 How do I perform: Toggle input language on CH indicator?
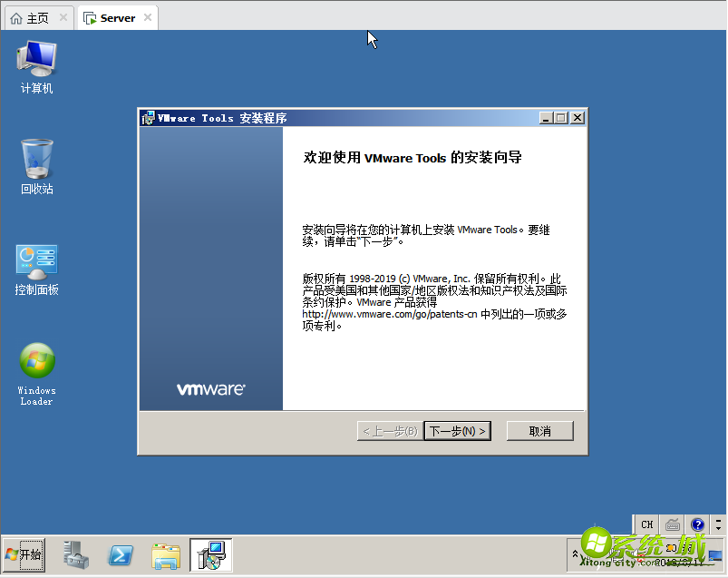tap(646, 524)
